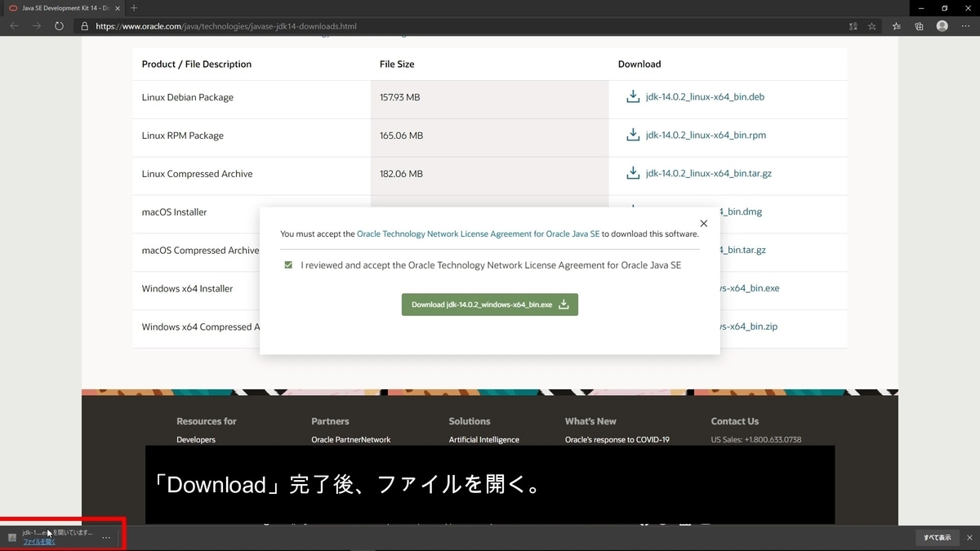Click the ファイルを開く open file link
The height and width of the screenshot is (551, 980).
click(39, 541)
